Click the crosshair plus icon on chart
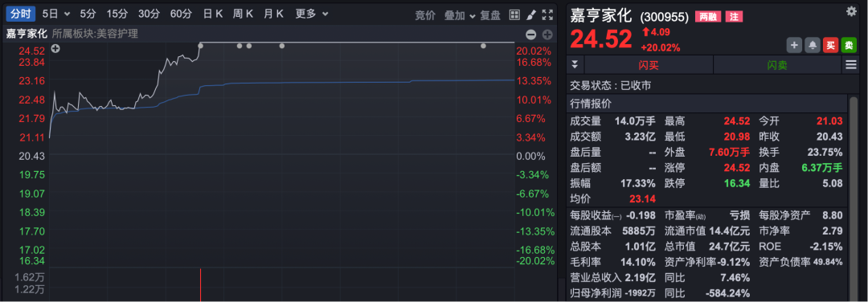Viewport: 868px width, 302px height. pyautogui.click(x=55, y=49)
